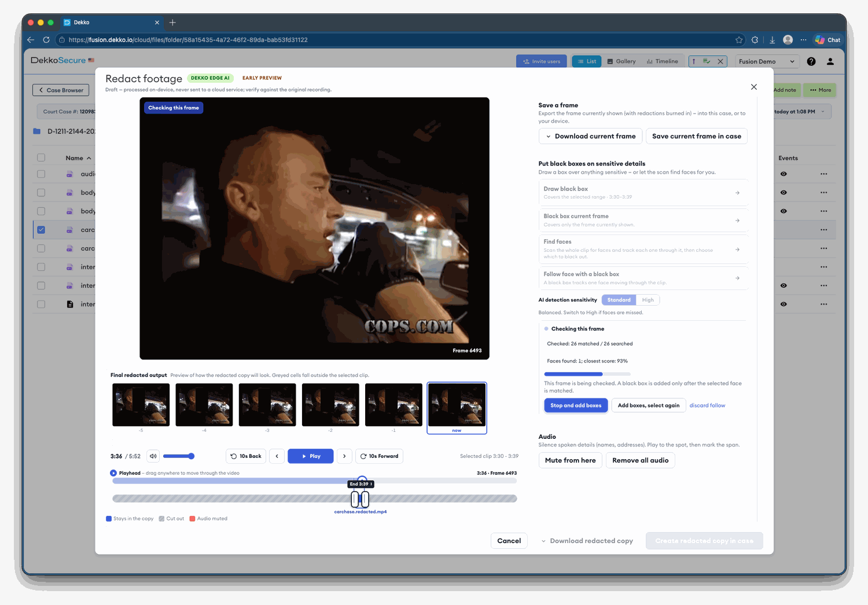Click the browser reload icon
Image resolution: width=868 pixels, height=605 pixels.
point(46,40)
